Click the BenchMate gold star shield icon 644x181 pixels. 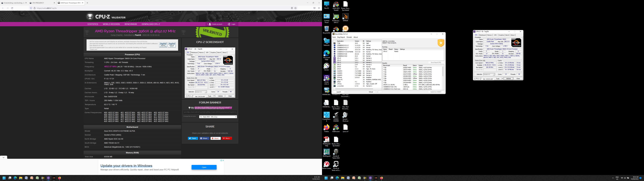(441, 43)
